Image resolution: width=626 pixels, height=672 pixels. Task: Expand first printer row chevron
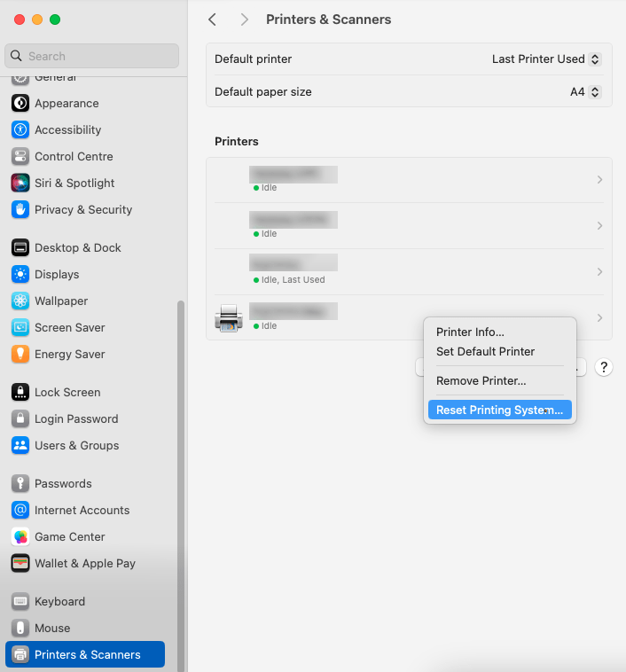(600, 180)
